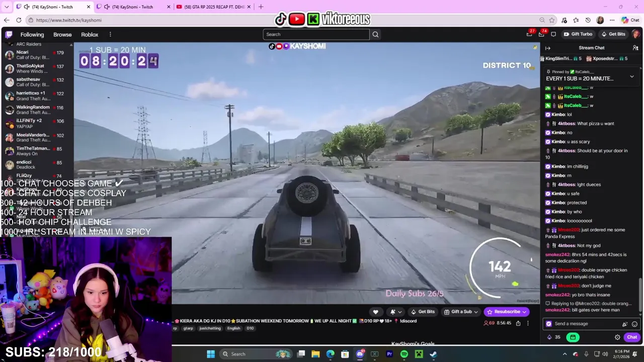The height and width of the screenshot is (362, 644).
Task: Reload the page in the browser
Action: click(19, 20)
